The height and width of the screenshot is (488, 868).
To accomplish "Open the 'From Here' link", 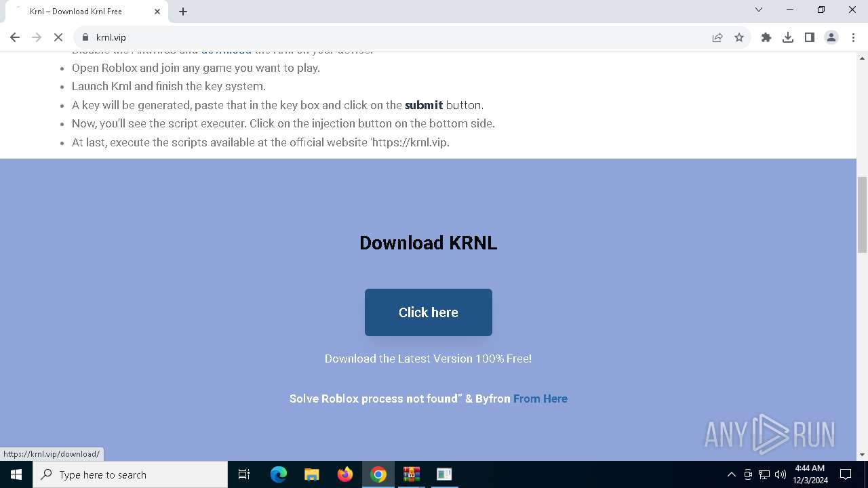I will coord(540,399).
